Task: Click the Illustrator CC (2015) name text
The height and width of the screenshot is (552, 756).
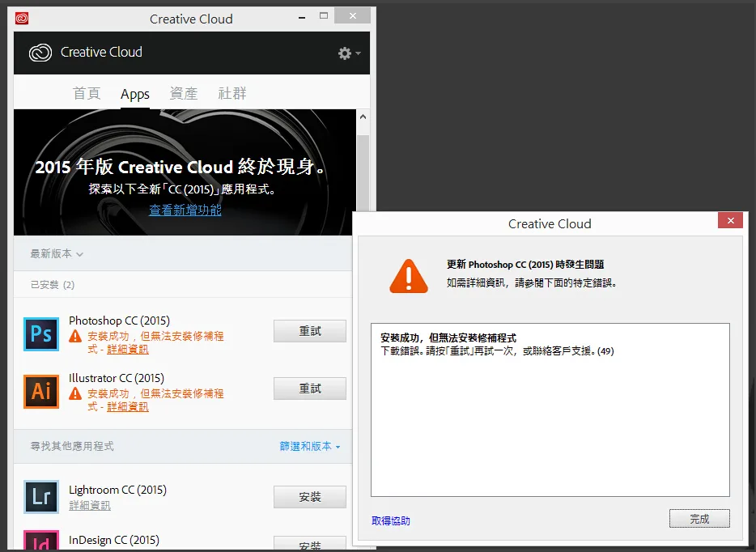Action: [117, 378]
